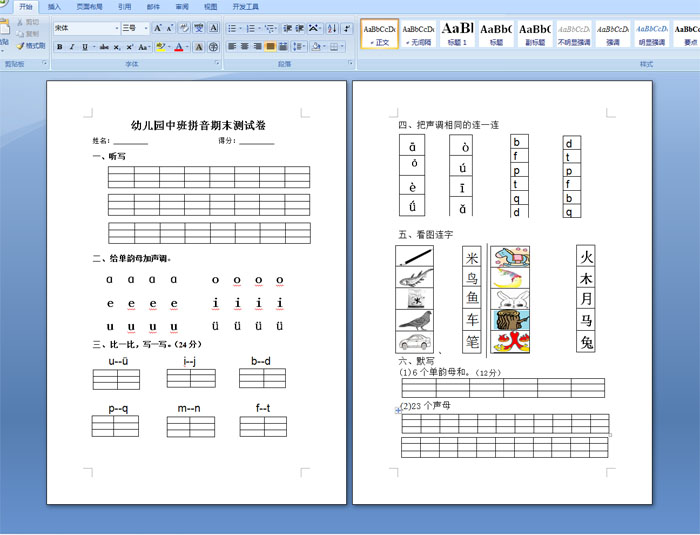Click the distributed alignment icon

tap(283, 46)
